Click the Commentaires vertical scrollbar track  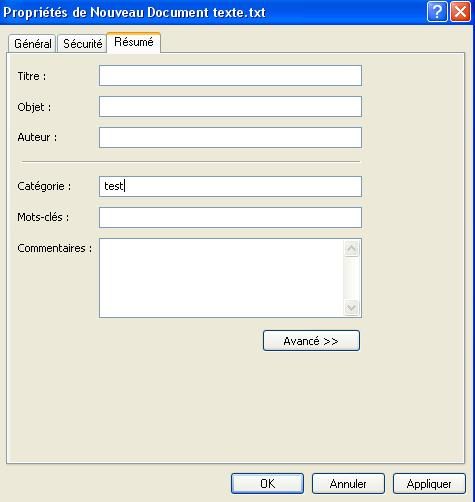(351, 278)
